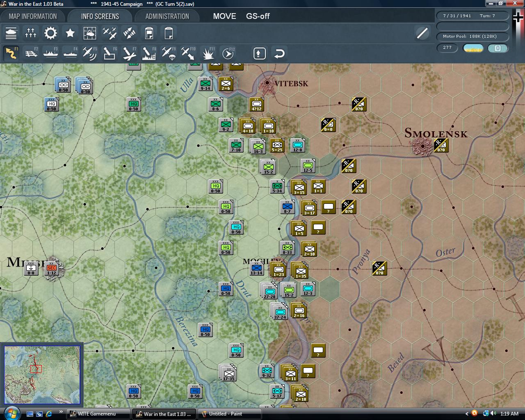
Task: Select F4 amphibious ship mode
Action: (70, 53)
